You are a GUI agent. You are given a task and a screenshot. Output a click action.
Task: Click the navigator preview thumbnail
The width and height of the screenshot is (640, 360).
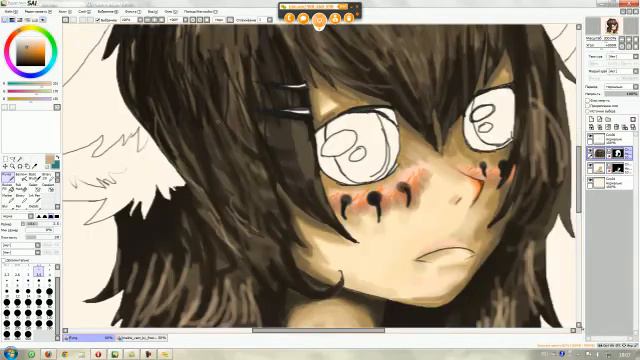[611, 26]
